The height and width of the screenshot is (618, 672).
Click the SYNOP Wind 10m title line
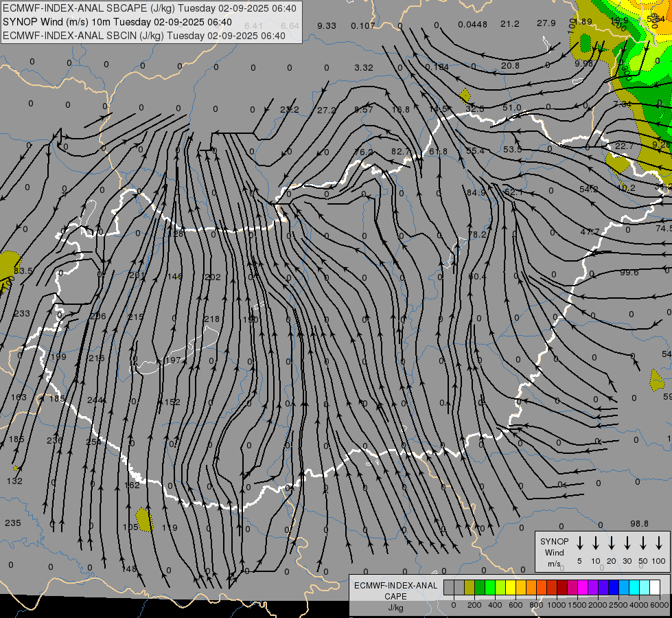[x=117, y=22]
